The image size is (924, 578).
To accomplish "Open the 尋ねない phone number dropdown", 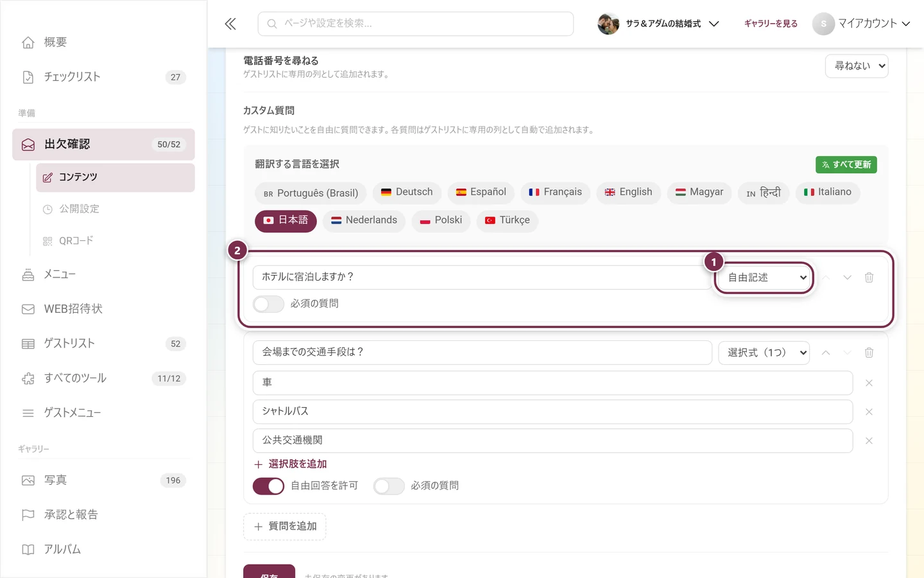I will [857, 66].
